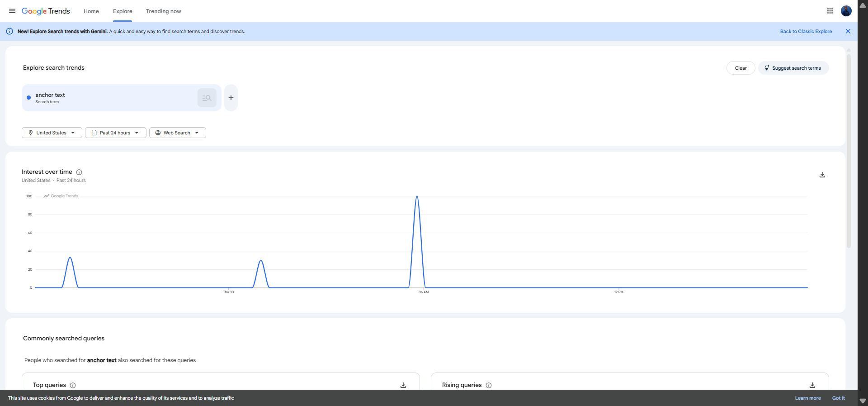Open the Past 24 hours time dropdown
This screenshot has width=868, height=406.
pyautogui.click(x=116, y=133)
